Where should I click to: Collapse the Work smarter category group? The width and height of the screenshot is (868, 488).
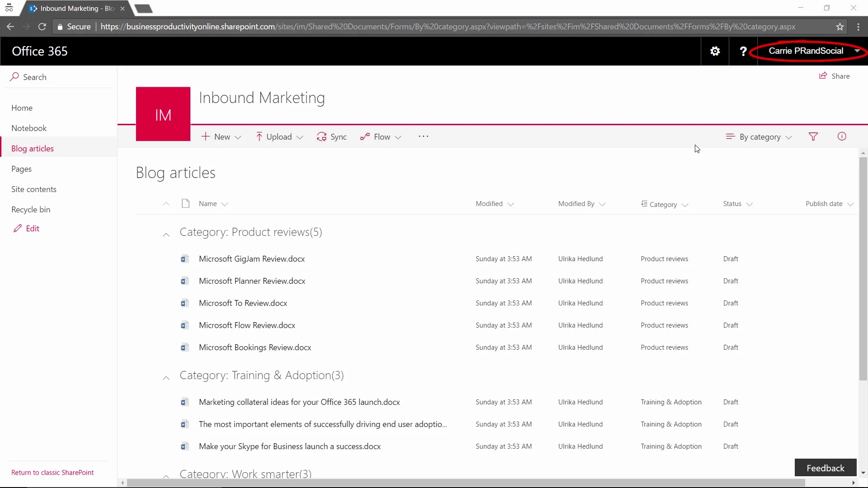166,476
